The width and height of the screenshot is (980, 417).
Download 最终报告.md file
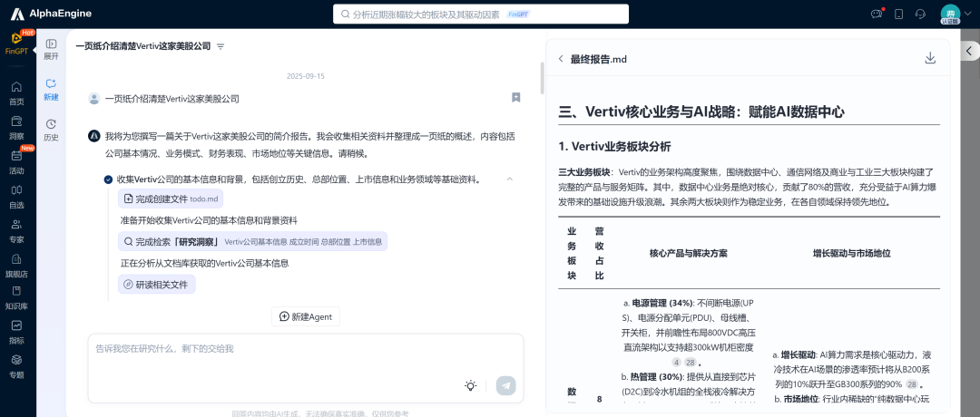pyautogui.click(x=930, y=58)
